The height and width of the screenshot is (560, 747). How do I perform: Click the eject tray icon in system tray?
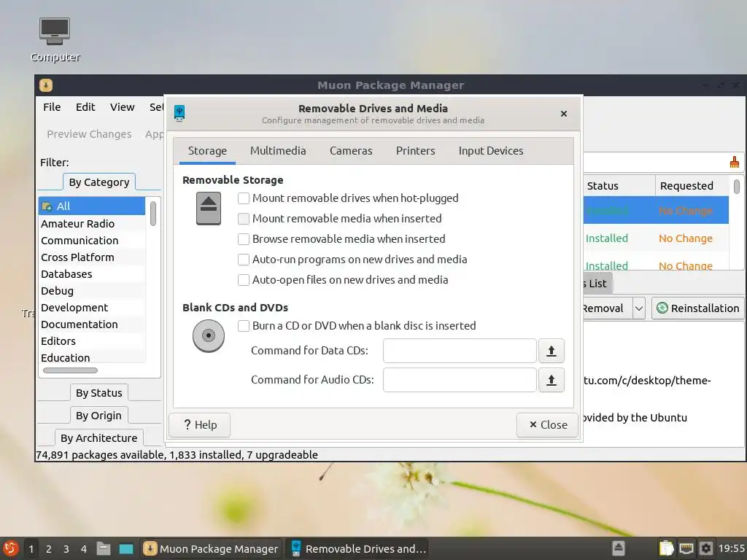619,548
